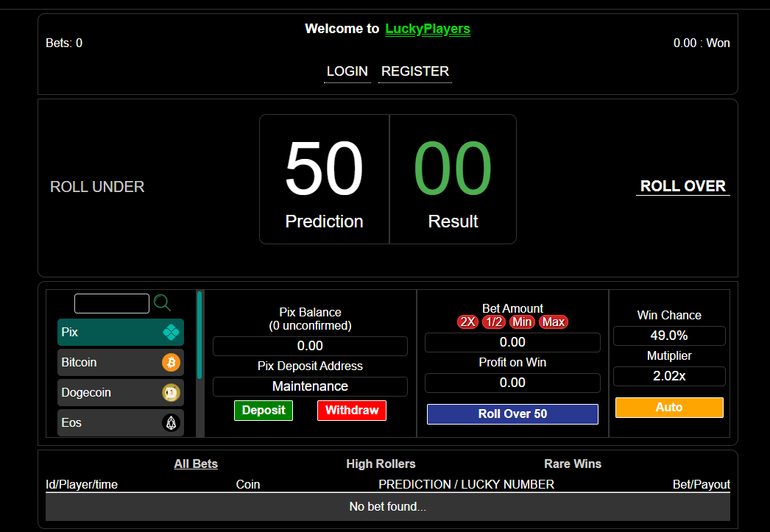This screenshot has width=770, height=532.
Task: Switch to the All Bets tab
Action: (x=196, y=464)
